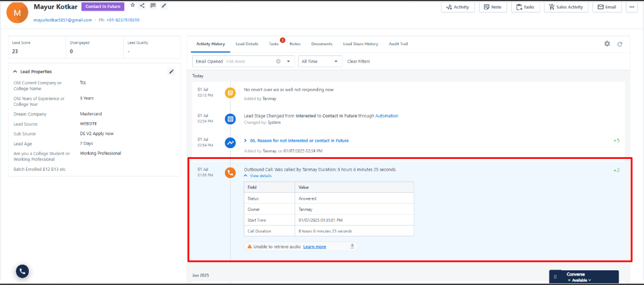Open the lead email address link
644x285 pixels.
63,20
